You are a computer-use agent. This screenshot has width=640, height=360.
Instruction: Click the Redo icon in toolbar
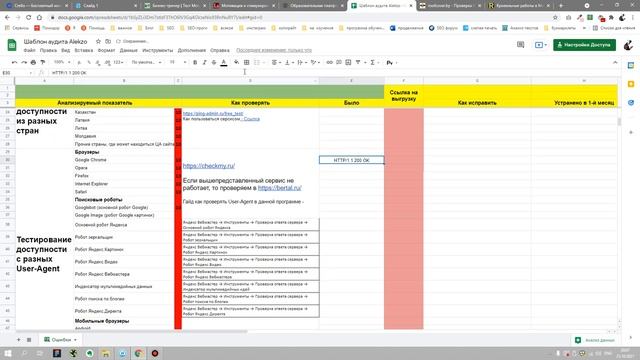pos(24,62)
